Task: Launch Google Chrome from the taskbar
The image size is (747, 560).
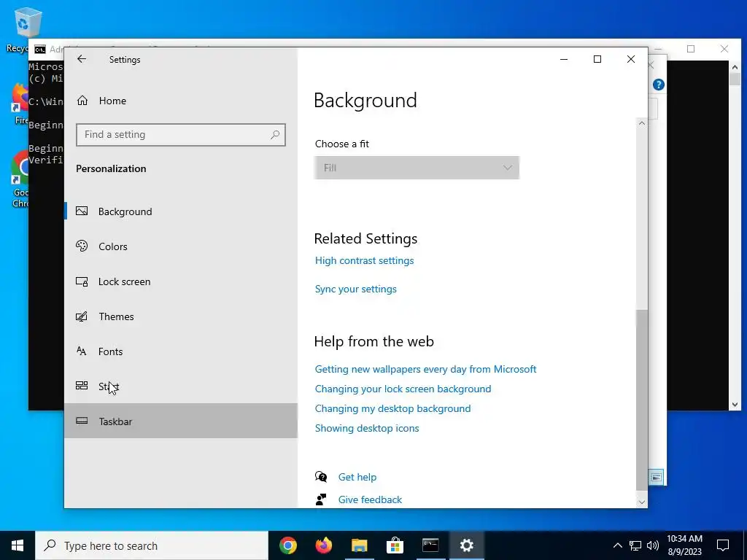Action: (x=287, y=545)
